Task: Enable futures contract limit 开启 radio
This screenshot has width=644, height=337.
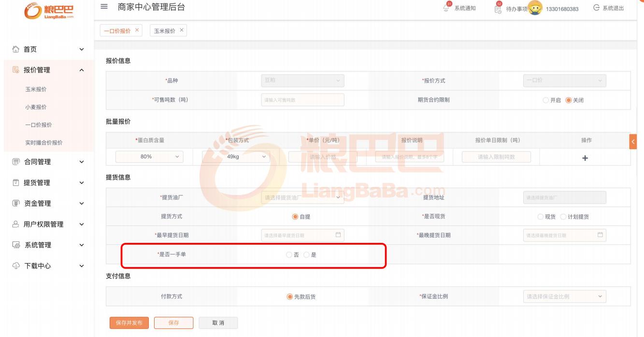Action: pos(545,100)
